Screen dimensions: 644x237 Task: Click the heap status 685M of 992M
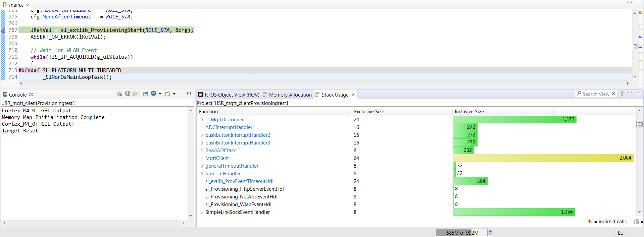click(x=462, y=233)
